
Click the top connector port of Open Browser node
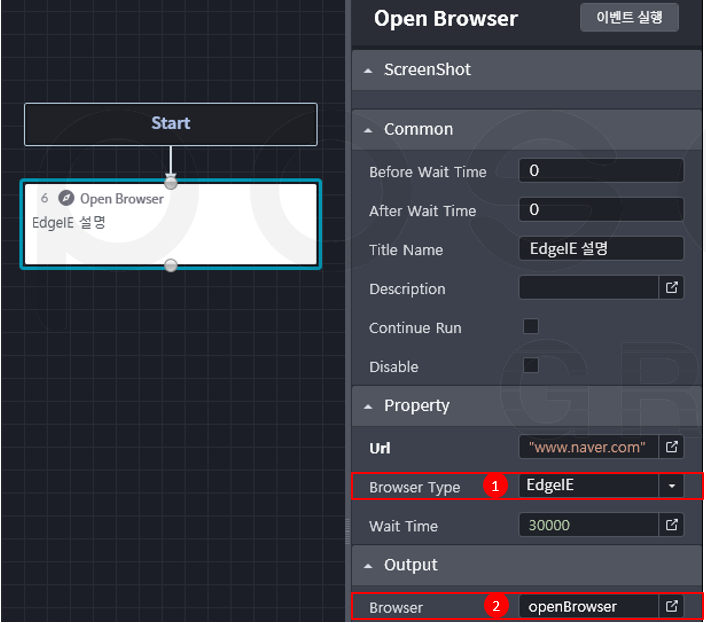(x=171, y=183)
